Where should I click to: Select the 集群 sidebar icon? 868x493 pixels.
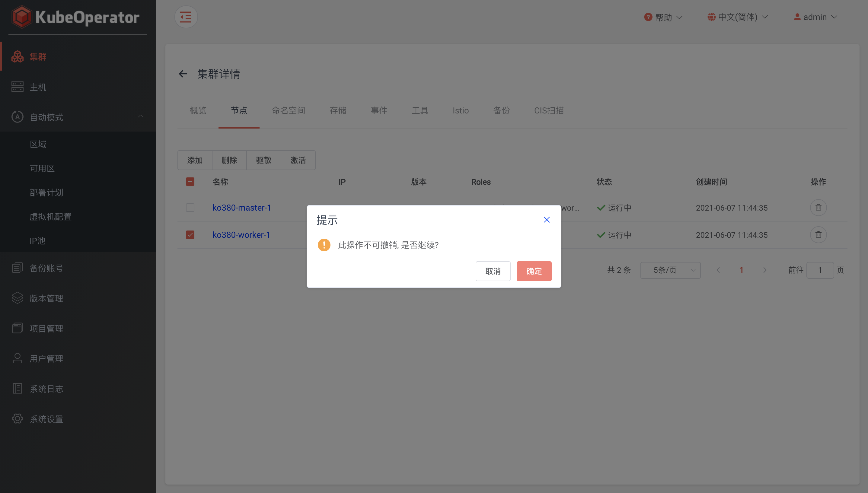pos(18,56)
